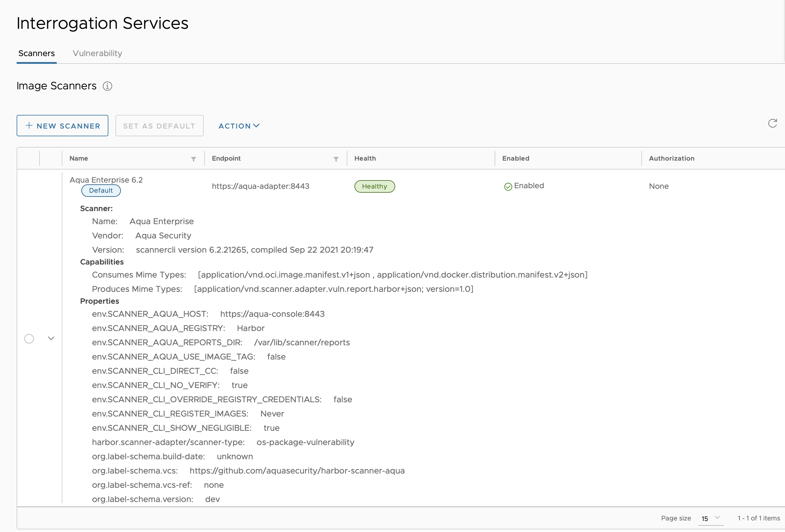The image size is (785, 532).
Task: Open the Page size dropdown
Action: tap(711, 518)
